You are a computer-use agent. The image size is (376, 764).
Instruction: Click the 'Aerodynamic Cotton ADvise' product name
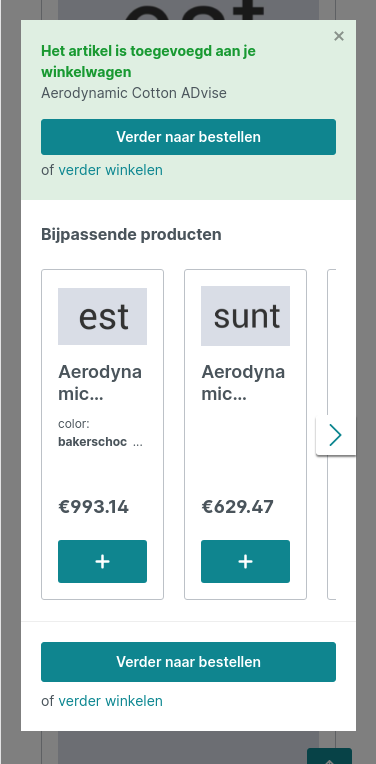[134, 93]
